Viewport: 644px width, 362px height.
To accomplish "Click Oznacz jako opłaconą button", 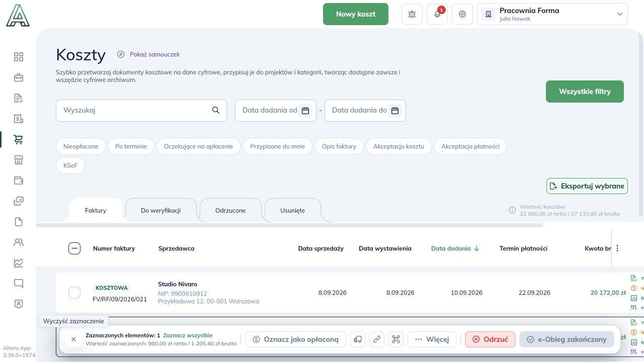I will point(296,339).
